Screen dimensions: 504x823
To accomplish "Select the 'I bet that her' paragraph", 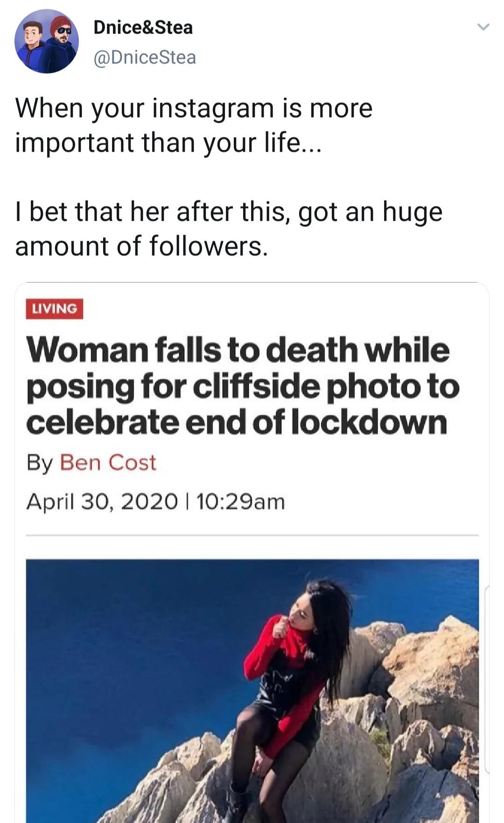I will 229,228.
